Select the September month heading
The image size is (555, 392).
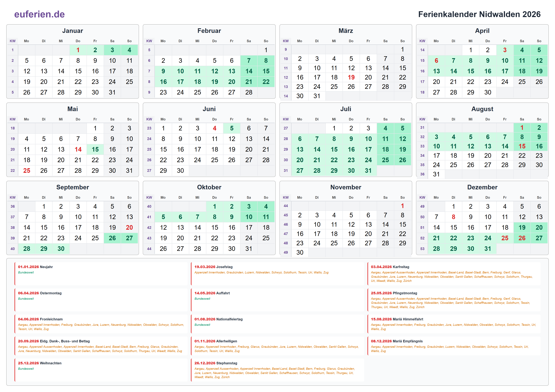point(72,187)
